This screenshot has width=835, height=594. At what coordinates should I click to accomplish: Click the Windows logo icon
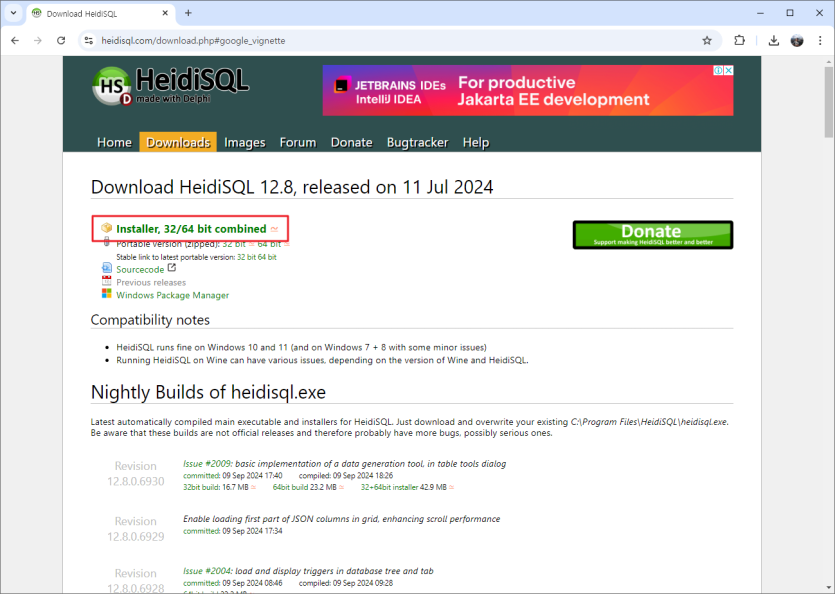point(107,294)
